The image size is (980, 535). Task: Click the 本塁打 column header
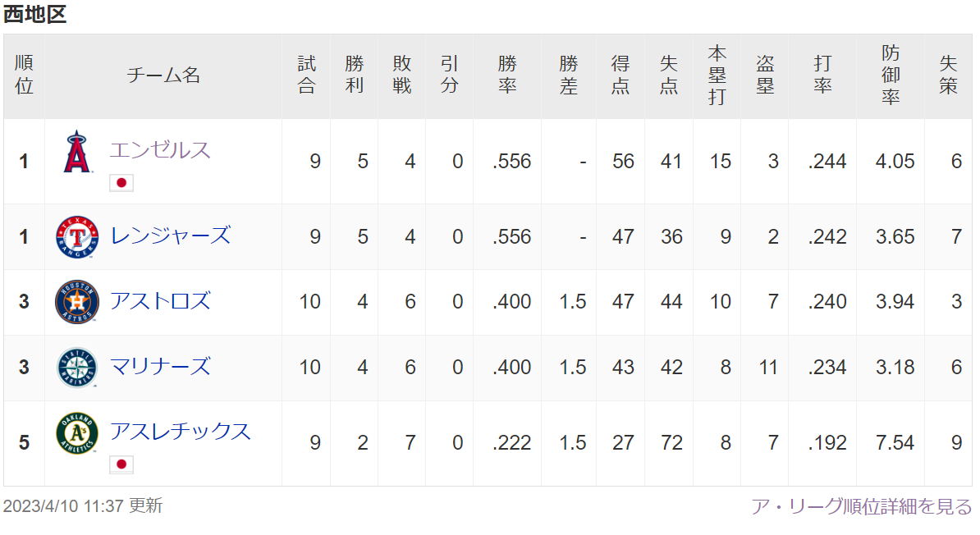[x=717, y=75]
